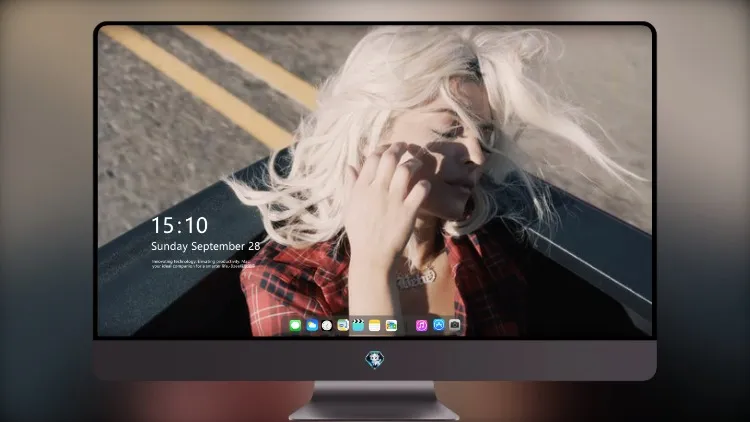Open the pink iTunes music icon
This screenshot has height=422, width=750.
point(421,326)
